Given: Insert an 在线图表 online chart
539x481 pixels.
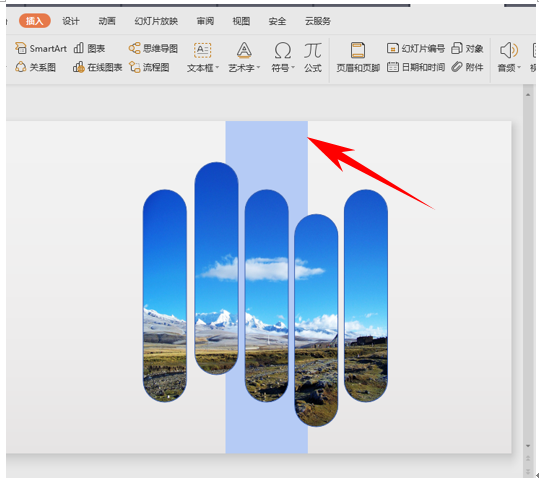Looking at the screenshot, I should click(x=98, y=67).
